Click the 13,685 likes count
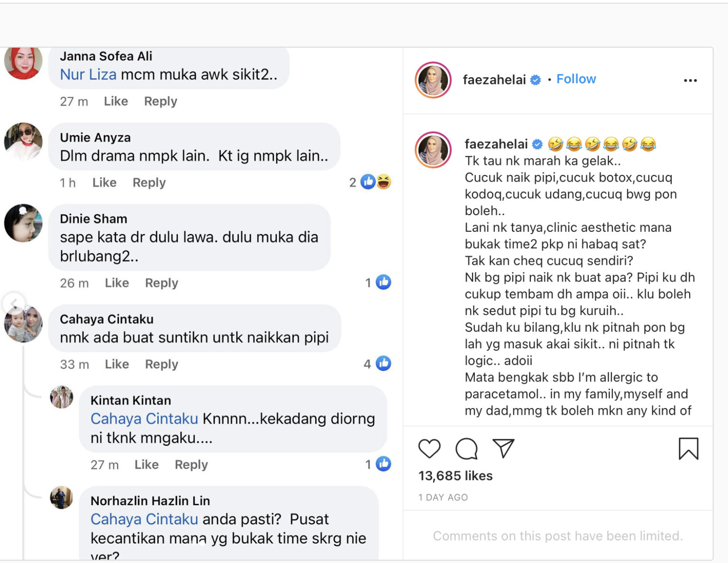Viewport: 728px width, 563px height. [455, 476]
